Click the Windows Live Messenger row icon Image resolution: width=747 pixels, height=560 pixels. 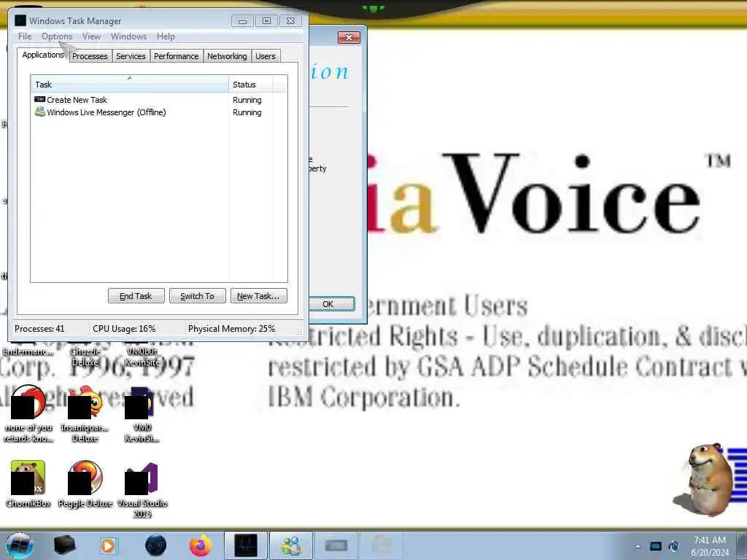(x=39, y=112)
